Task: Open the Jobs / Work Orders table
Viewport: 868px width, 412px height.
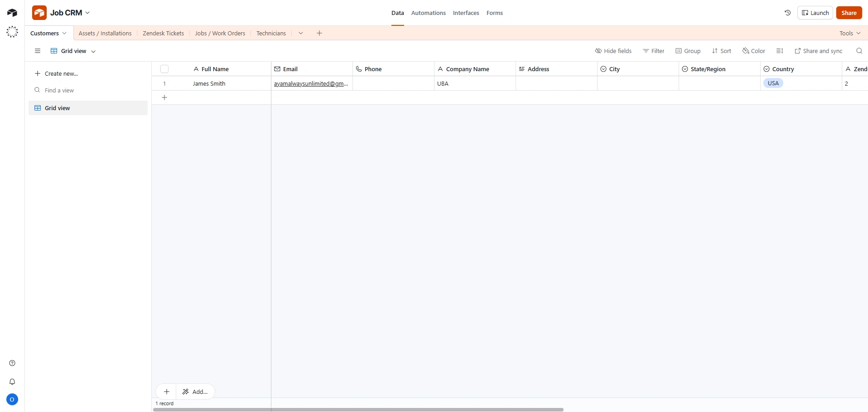Action: (220, 33)
